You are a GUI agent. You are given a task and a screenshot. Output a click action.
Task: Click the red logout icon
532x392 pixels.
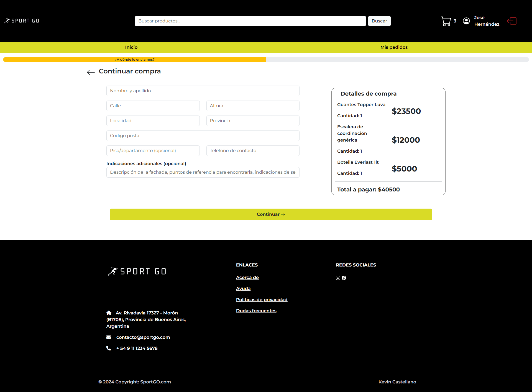pos(511,21)
